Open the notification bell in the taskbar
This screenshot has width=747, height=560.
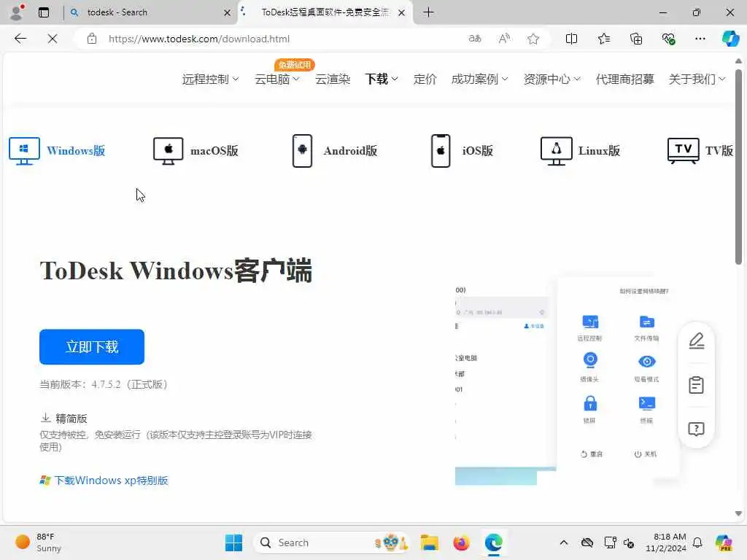coord(697,542)
